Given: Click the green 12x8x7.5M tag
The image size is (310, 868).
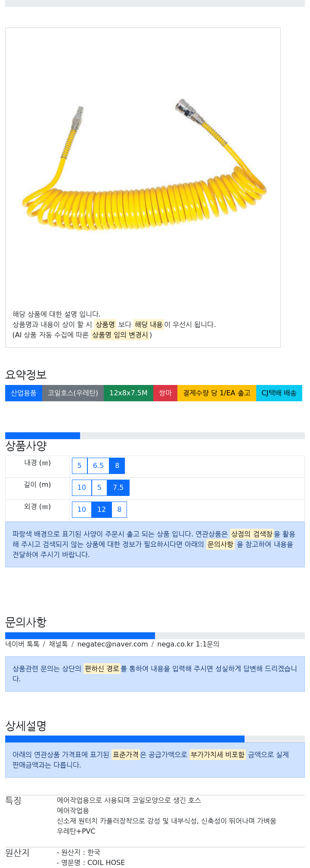Looking at the screenshot, I should pos(128,393).
